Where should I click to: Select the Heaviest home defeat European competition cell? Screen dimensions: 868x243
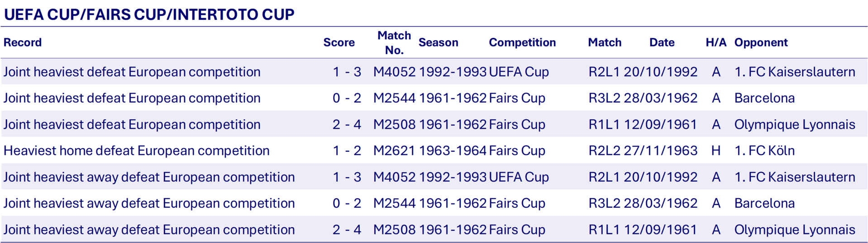tap(136, 150)
